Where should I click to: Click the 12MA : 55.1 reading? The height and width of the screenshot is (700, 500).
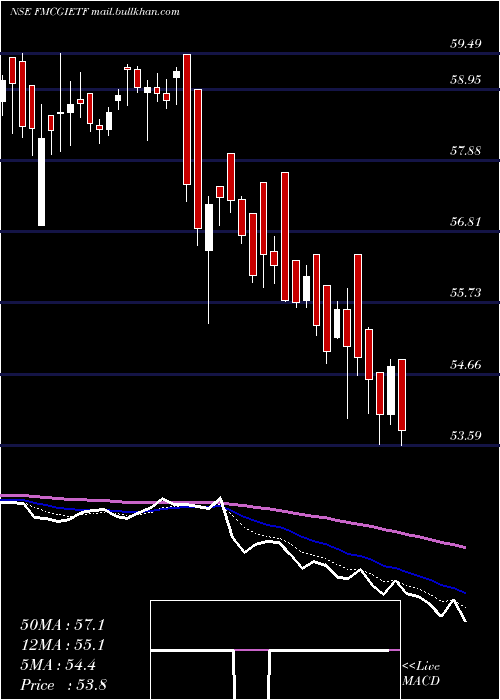(62, 645)
